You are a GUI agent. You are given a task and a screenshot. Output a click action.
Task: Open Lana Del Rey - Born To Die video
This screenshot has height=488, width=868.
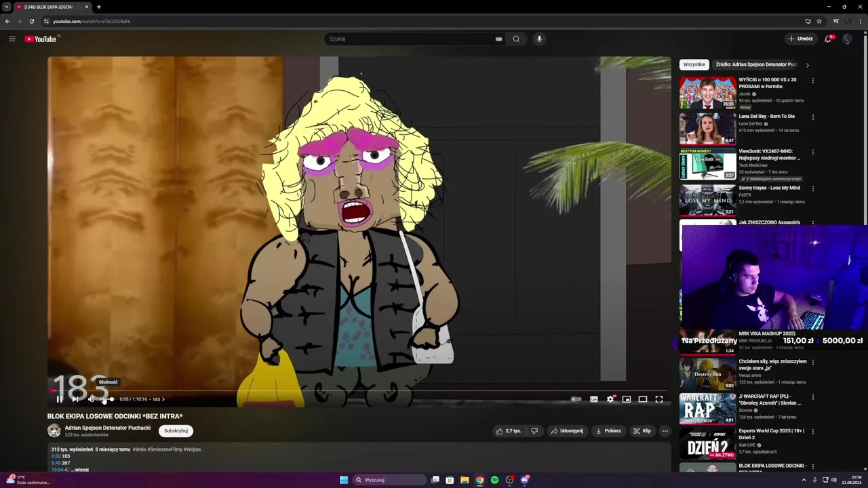[x=766, y=117]
